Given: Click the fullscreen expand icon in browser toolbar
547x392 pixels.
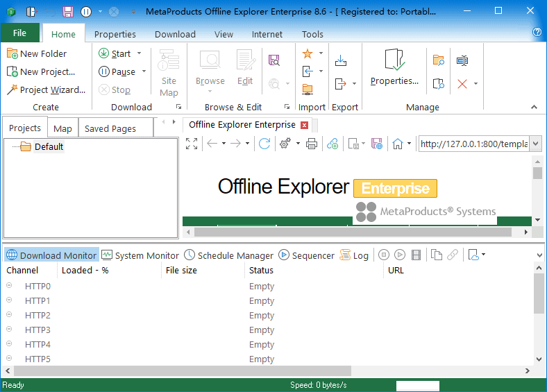Looking at the screenshot, I should (x=192, y=144).
